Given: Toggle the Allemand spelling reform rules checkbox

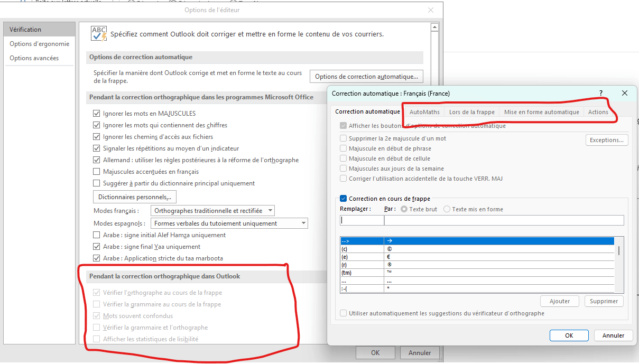Looking at the screenshot, I should click(96, 160).
